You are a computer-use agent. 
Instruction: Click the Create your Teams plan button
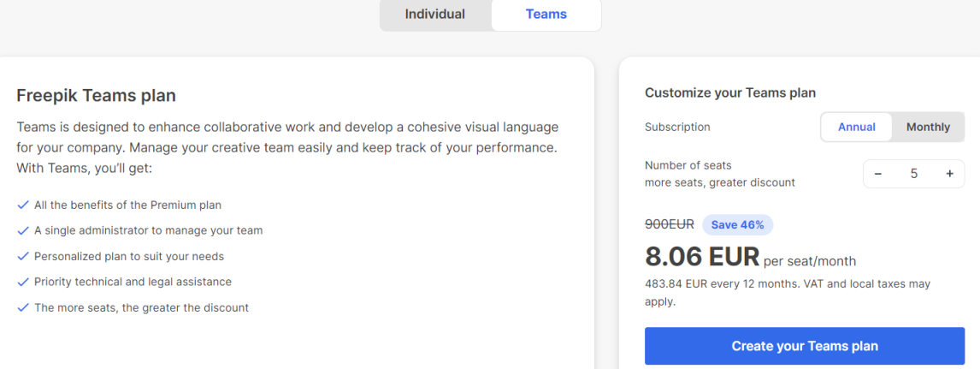click(x=804, y=347)
